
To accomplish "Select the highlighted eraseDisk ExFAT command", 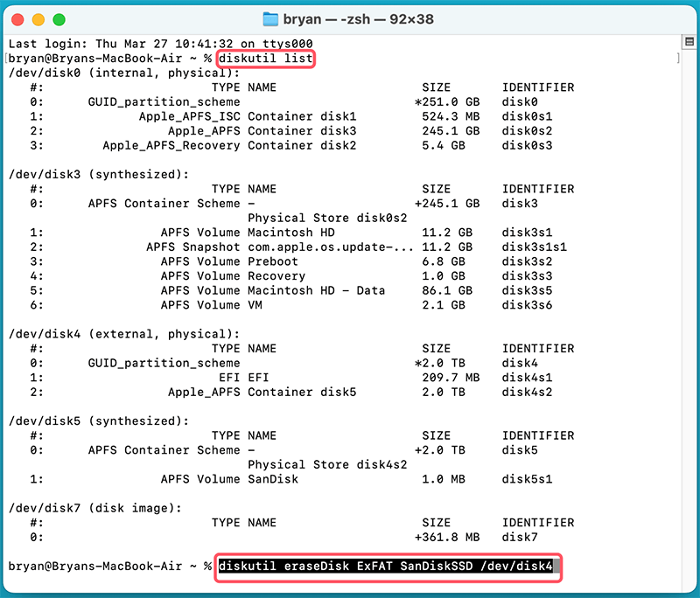I will point(388,568).
